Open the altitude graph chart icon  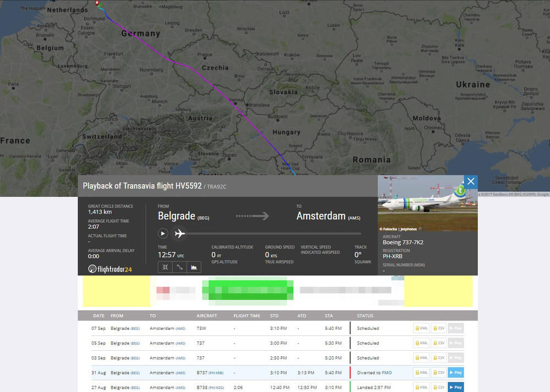tap(194, 267)
